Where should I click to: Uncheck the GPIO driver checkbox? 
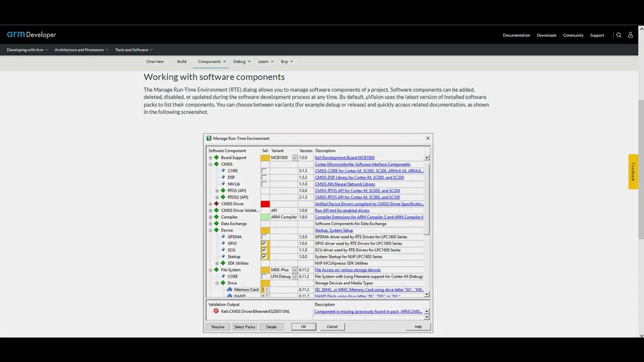point(264,243)
